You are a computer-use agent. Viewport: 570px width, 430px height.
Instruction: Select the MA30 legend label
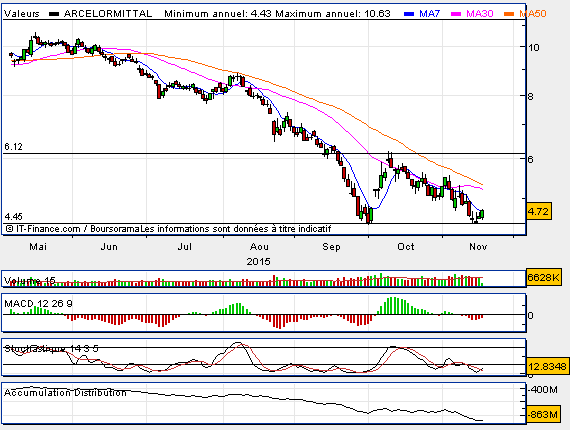[479, 14]
